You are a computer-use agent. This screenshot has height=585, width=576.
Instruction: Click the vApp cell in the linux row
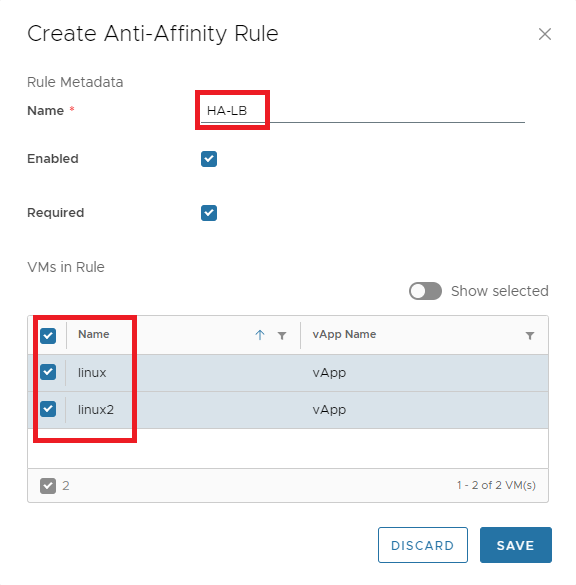tap(329, 373)
